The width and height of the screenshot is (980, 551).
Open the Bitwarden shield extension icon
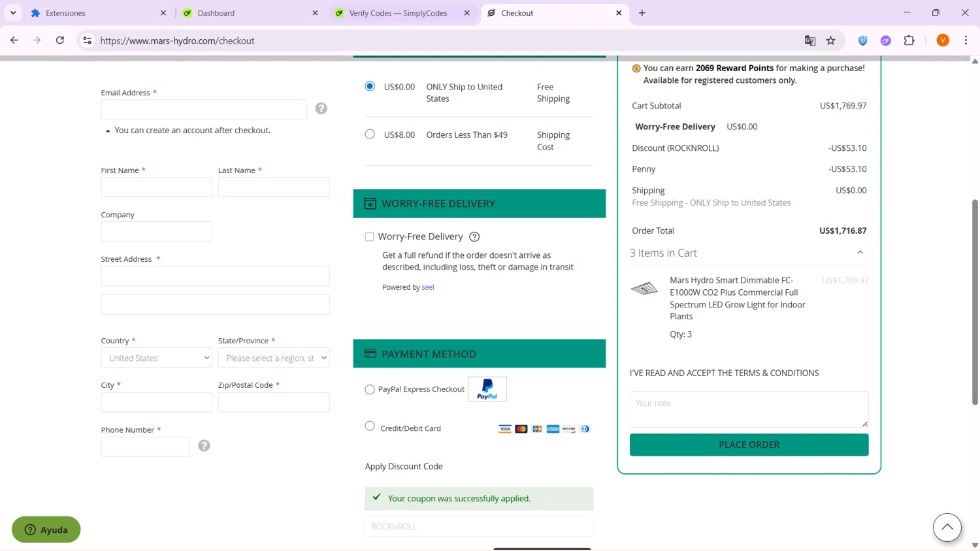(863, 40)
